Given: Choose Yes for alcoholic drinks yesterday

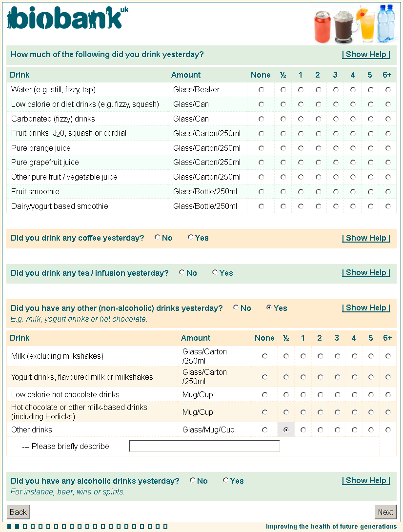Looking at the screenshot, I should [x=225, y=481].
